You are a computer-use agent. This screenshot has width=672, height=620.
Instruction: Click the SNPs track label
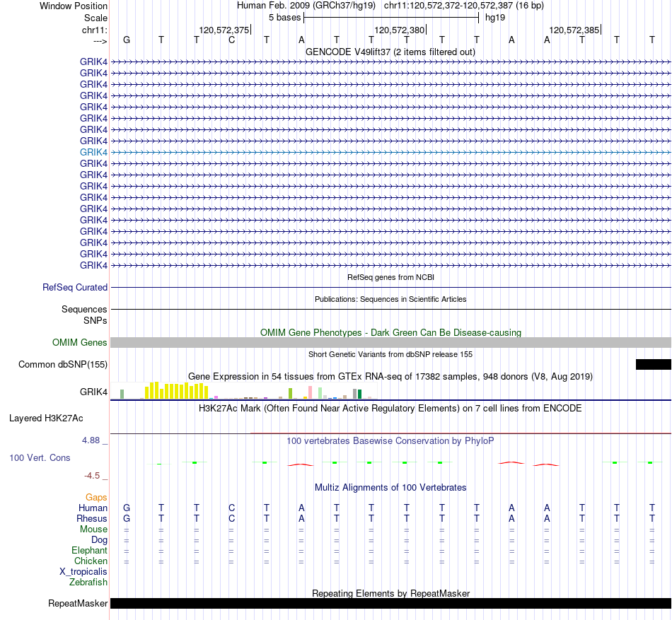[95, 320]
